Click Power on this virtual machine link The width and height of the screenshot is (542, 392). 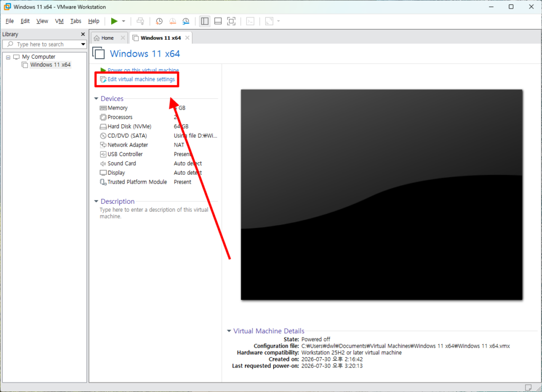tap(143, 70)
